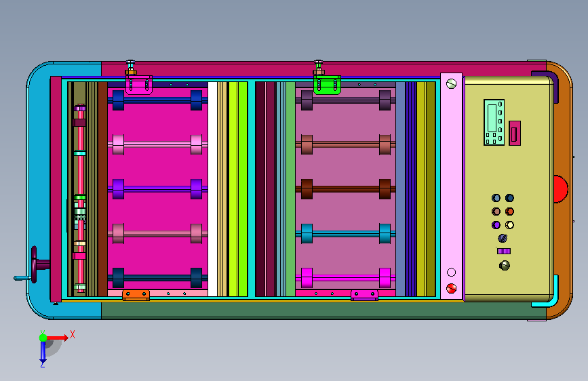The width and height of the screenshot is (588, 381).
Task: Select the white round hole near the pink panel bottom
Action: click(x=451, y=273)
